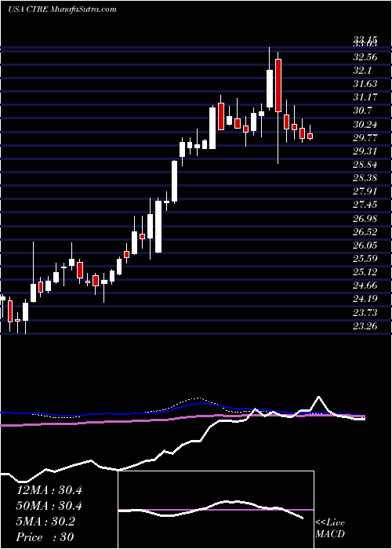Click inside the MACD inset chart box
Screen dimensions: 392x549
tap(216, 510)
